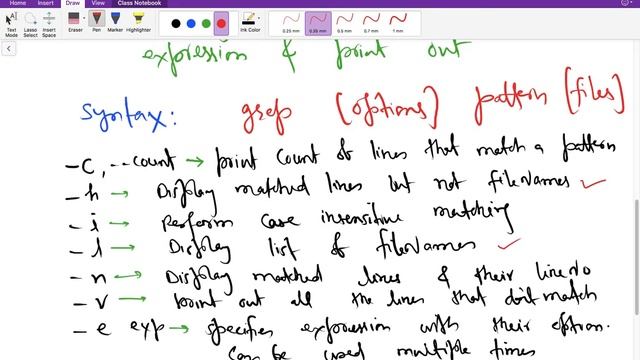The image size is (640, 360).
Task: Open the feedback smiley icon
Action: [625, 3]
